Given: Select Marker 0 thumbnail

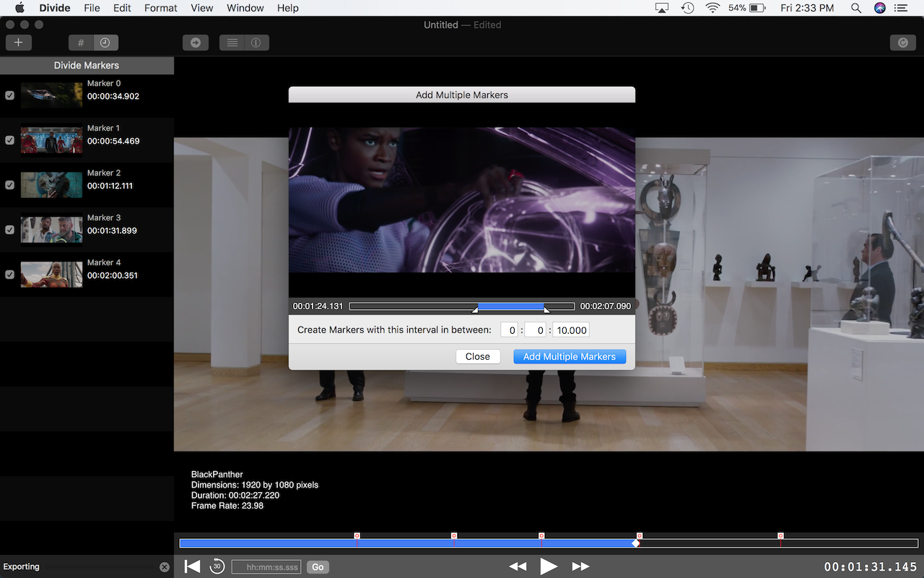Looking at the screenshot, I should (51, 95).
